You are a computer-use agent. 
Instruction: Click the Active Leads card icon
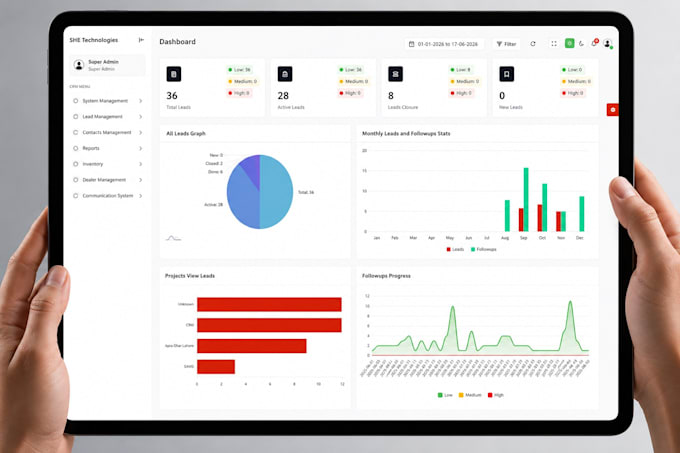pos(285,74)
